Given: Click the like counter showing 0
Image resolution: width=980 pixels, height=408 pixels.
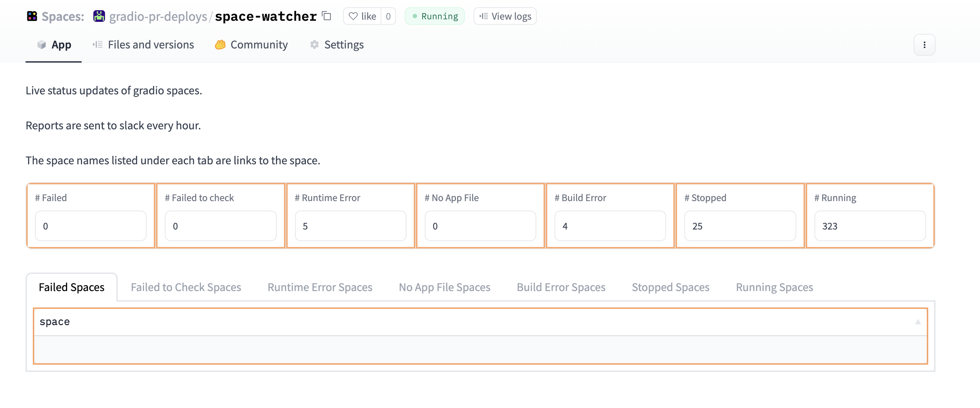Looking at the screenshot, I should [x=388, y=16].
